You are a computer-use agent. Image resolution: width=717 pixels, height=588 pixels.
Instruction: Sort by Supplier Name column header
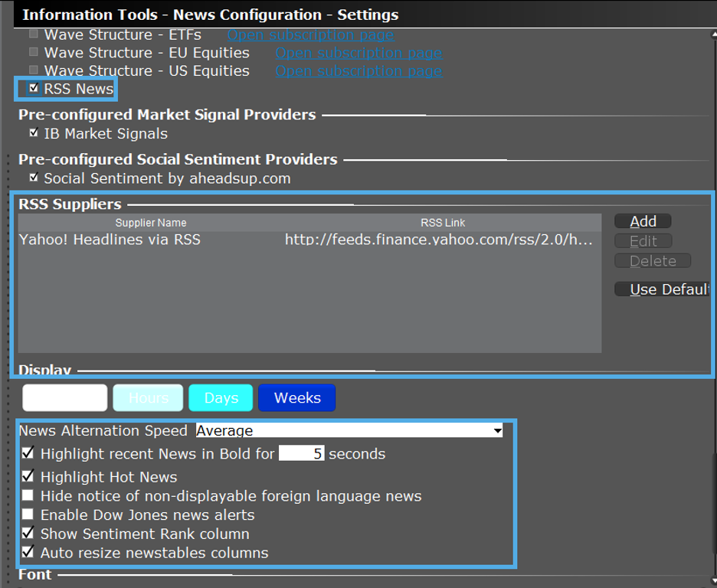[x=151, y=223]
